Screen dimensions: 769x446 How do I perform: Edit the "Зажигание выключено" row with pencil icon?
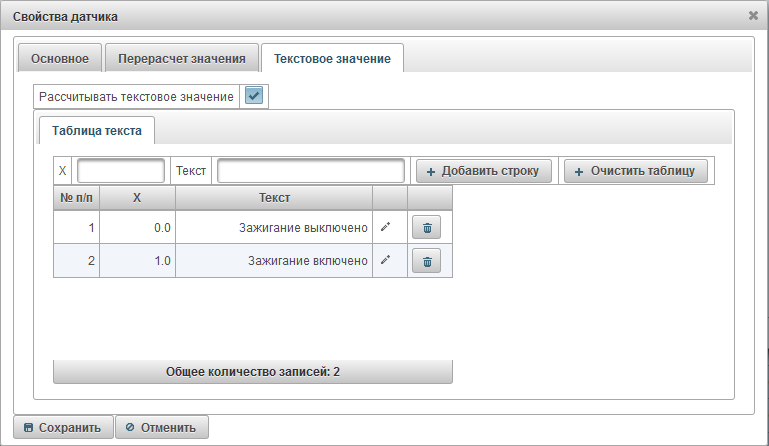(x=385, y=228)
